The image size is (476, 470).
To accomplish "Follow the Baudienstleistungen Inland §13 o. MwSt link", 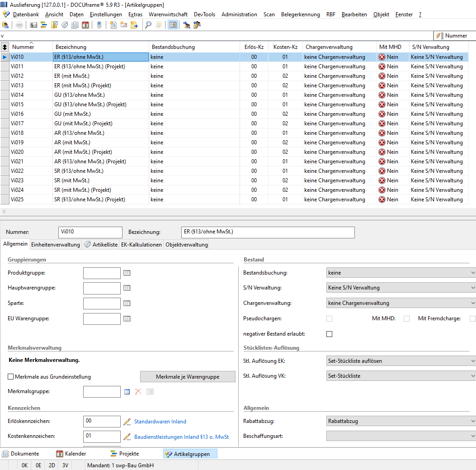I will [x=182, y=437].
